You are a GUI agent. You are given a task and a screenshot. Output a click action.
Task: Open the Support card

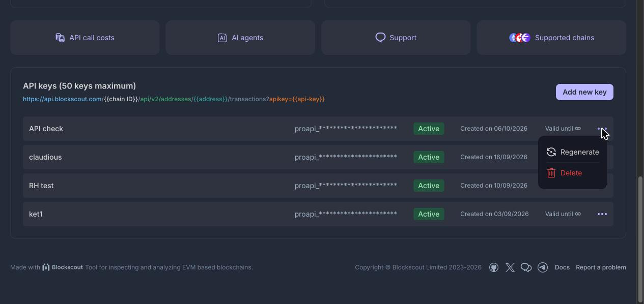coord(396,38)
